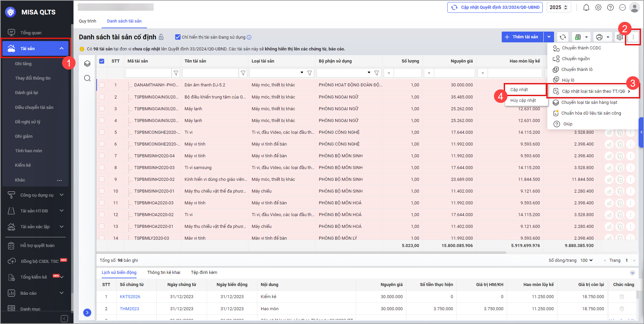
Task: Uncheck the select-all checkbox in table header
Action: click(x=102, y=61)
